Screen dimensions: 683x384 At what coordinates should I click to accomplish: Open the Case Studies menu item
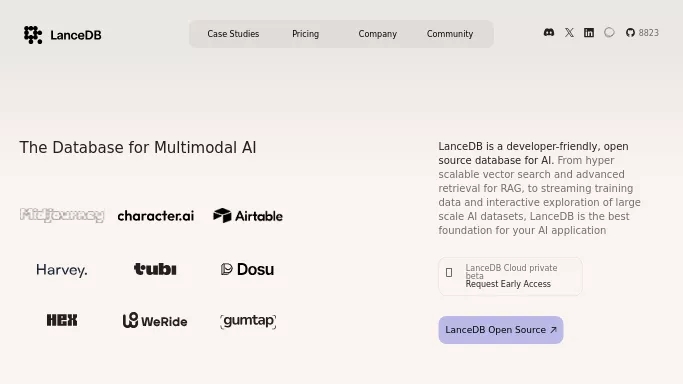coord(233,34)
